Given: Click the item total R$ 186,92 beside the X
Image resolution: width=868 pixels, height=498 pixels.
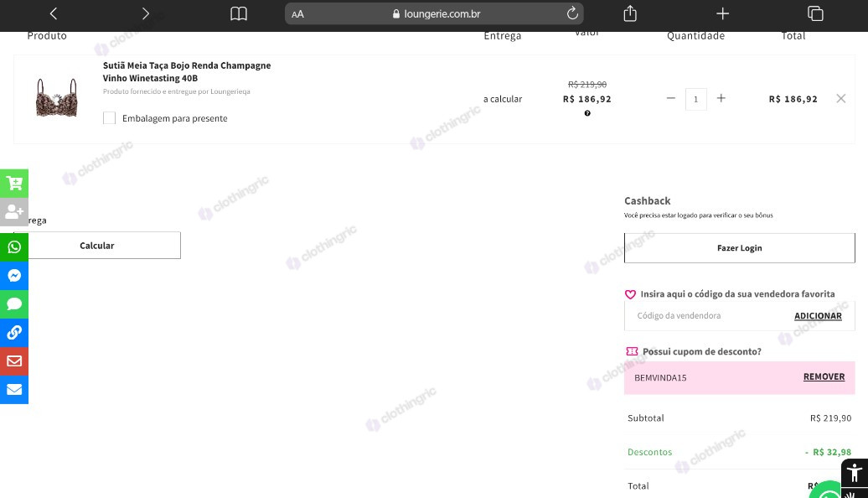Looking at the screenshot, I should click(793, 99).
